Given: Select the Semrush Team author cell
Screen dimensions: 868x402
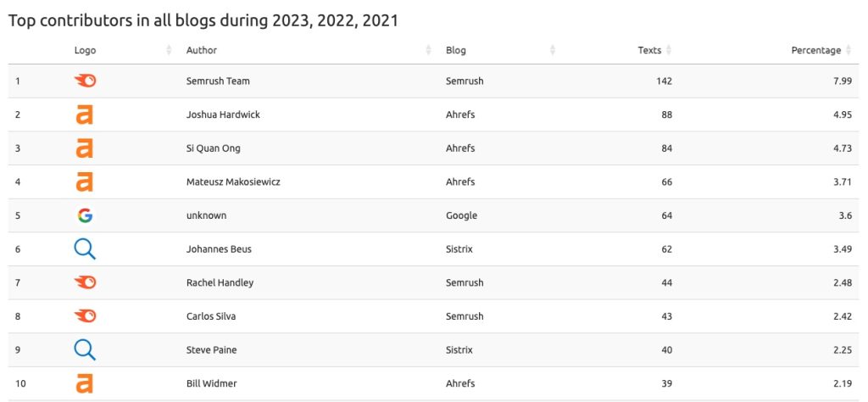Looking at the screenshot, I should 218,81.
